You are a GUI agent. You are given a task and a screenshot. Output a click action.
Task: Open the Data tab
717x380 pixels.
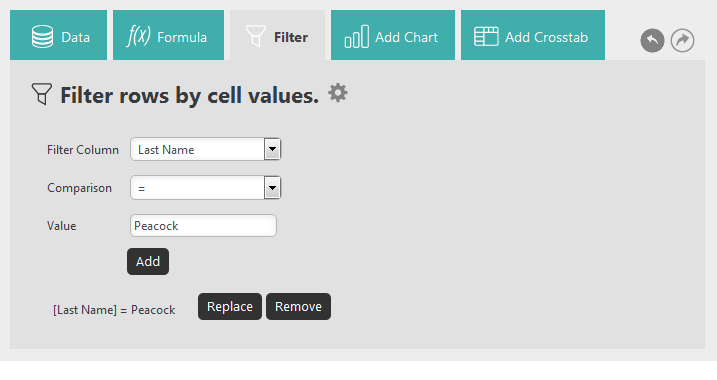point(59,35)
